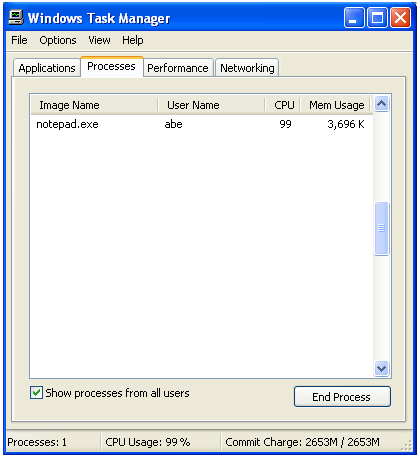This screenshot has width=418, height=457.
Task: Click the CPU value 99 cell
Action: [x=285, y=124]
